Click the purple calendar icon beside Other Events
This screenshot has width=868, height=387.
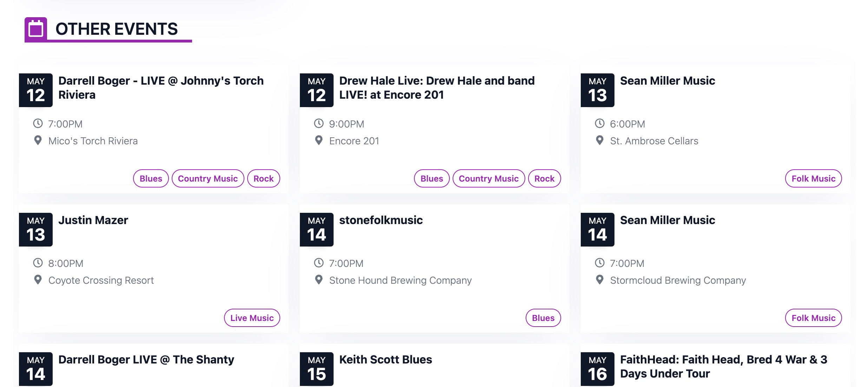pyautogui.click(x=35, y=29)
